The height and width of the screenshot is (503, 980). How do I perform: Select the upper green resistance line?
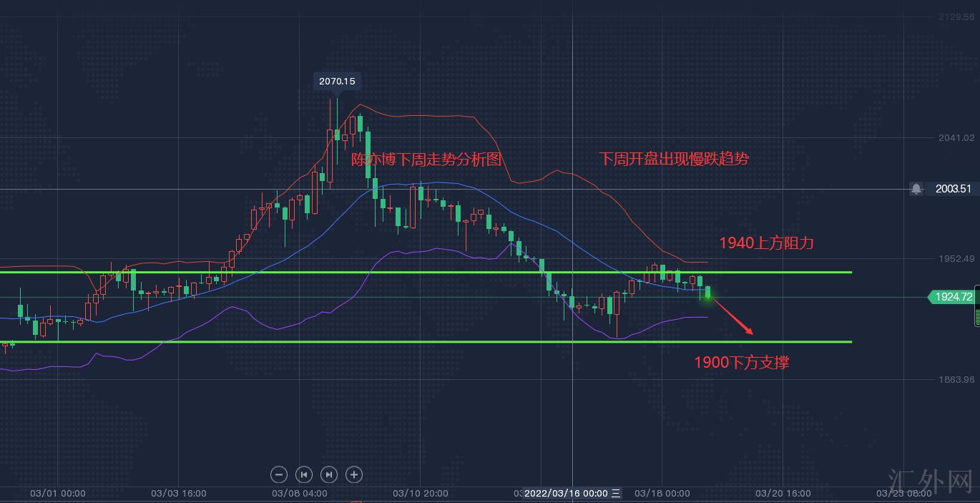pos(429,273)
